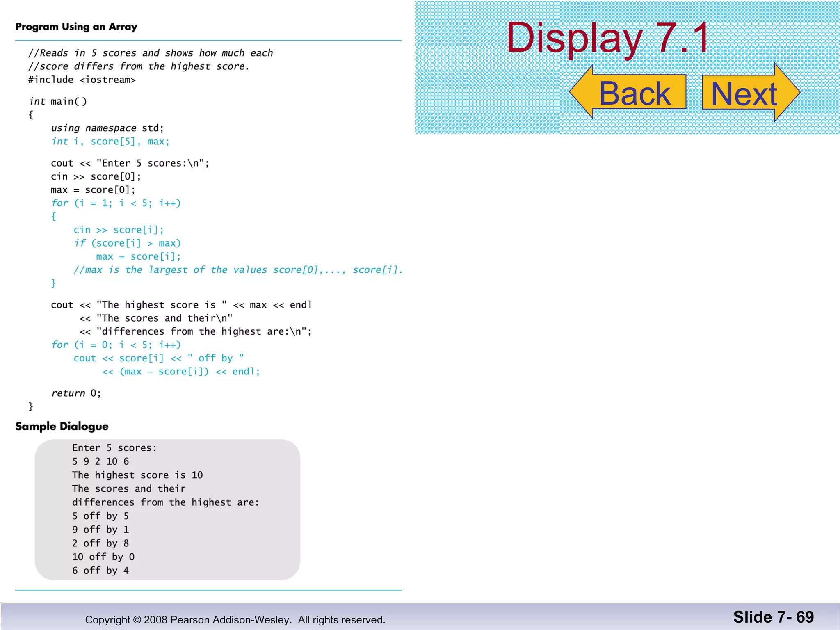
Task: Click the '//max is the largest' comment
Action: [x=238, y=270]
